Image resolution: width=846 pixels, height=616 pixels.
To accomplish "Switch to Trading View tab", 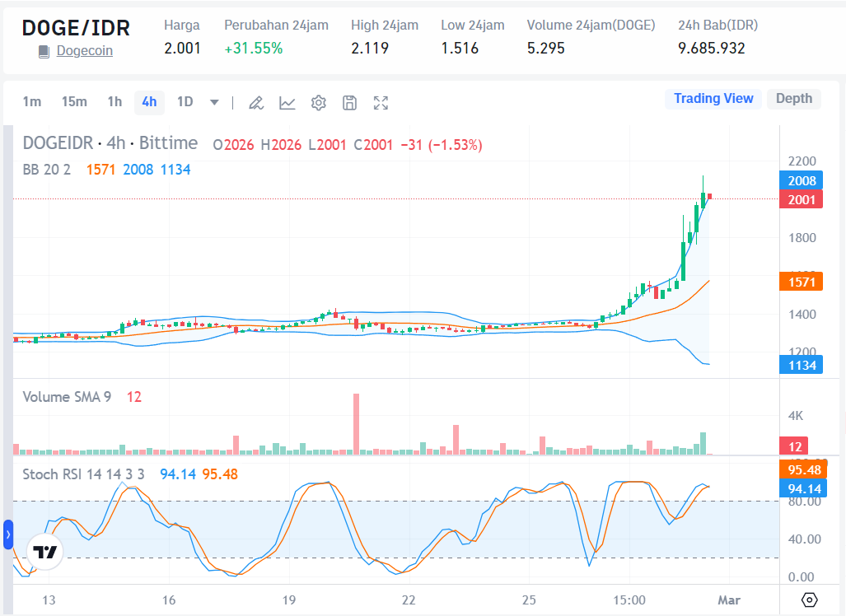I will tap(713, 99).
